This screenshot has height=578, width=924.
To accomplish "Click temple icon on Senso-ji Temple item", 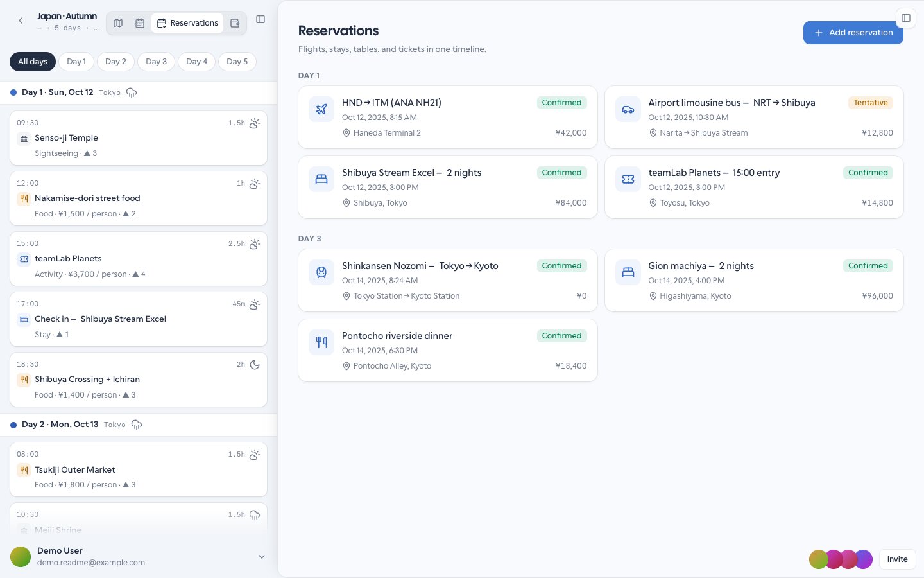I will point(24,138).
